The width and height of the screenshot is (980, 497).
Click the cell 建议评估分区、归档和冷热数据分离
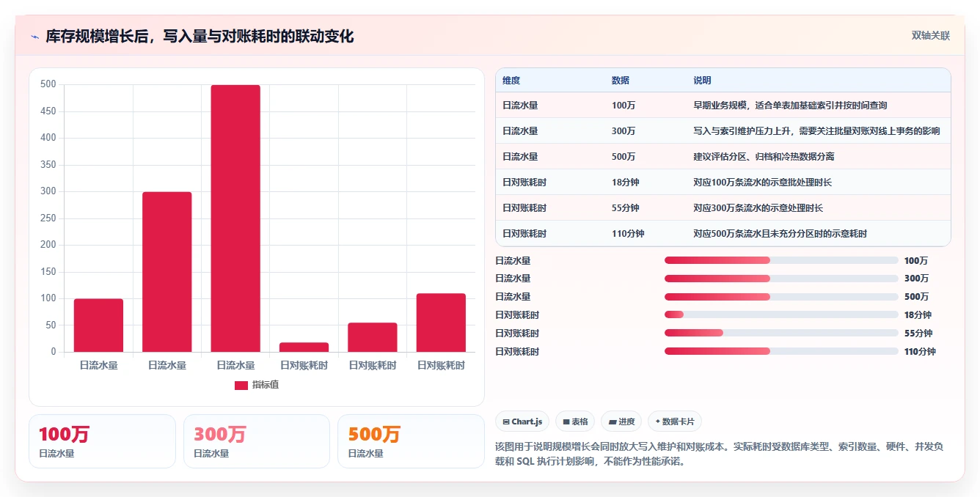click(x=764, y=157)
